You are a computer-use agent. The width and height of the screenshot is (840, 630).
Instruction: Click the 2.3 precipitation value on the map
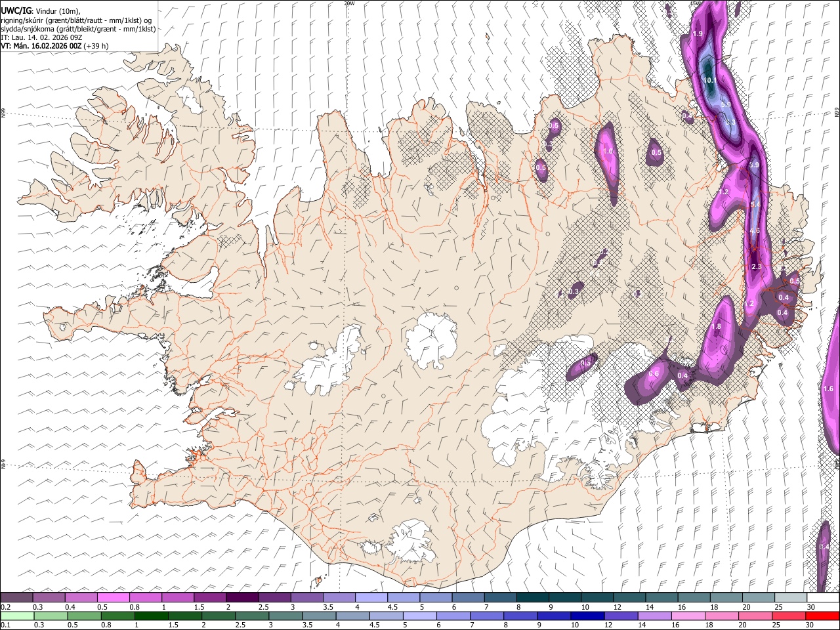[x=757, y=266]
